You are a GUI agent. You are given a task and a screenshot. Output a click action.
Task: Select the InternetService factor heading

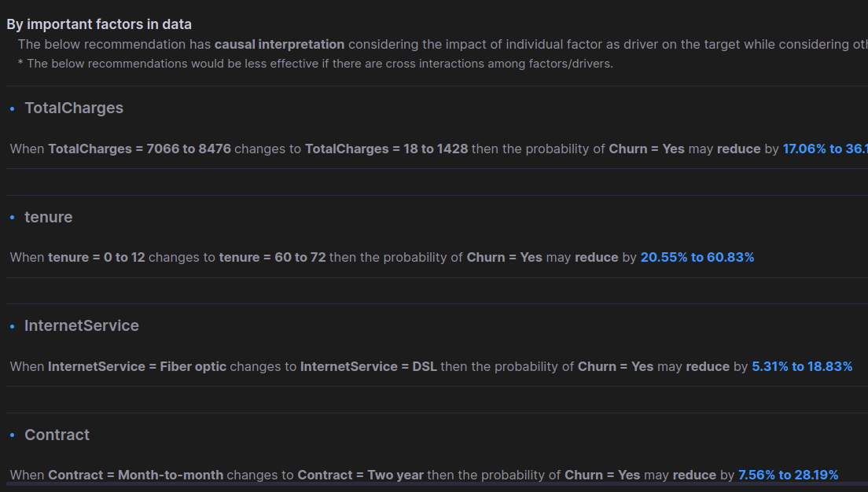point(82,325)
